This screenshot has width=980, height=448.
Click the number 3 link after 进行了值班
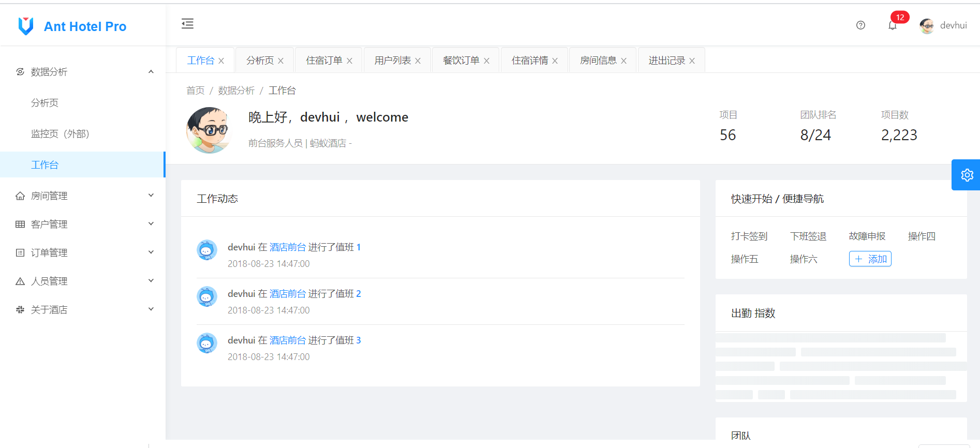pos(359,340)
